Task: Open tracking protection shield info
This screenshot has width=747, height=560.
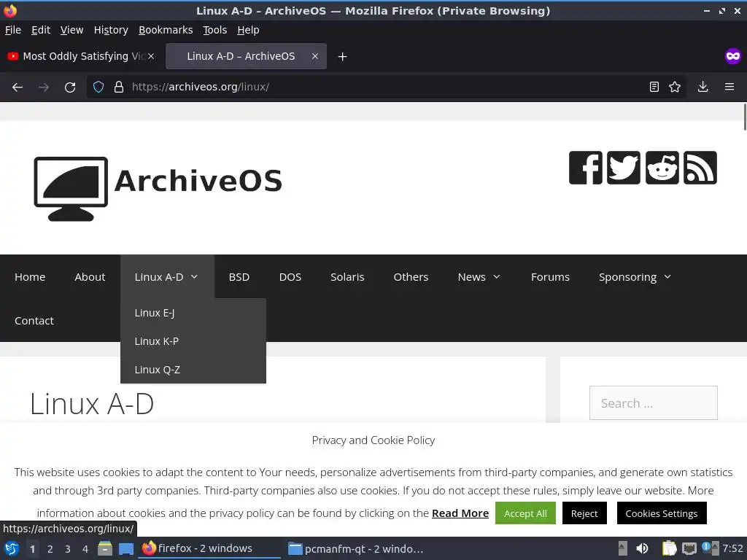Action: pyautogui.click(x=98, y=87)
